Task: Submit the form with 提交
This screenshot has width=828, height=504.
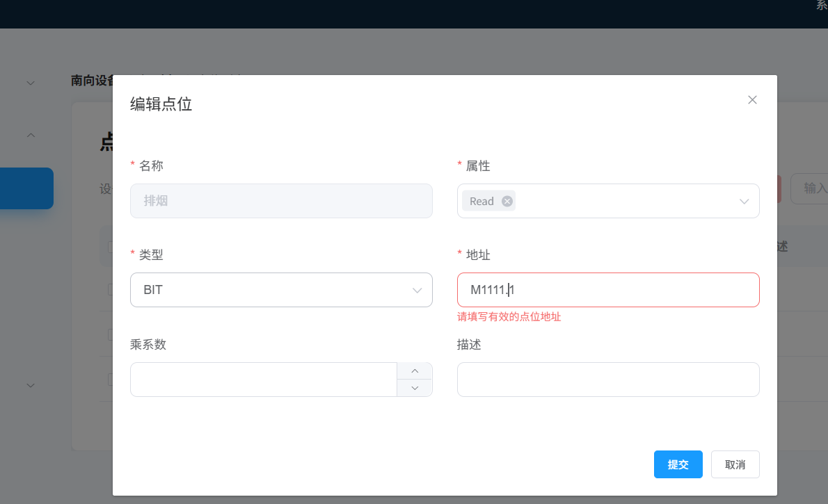Action: pos(678,464)
